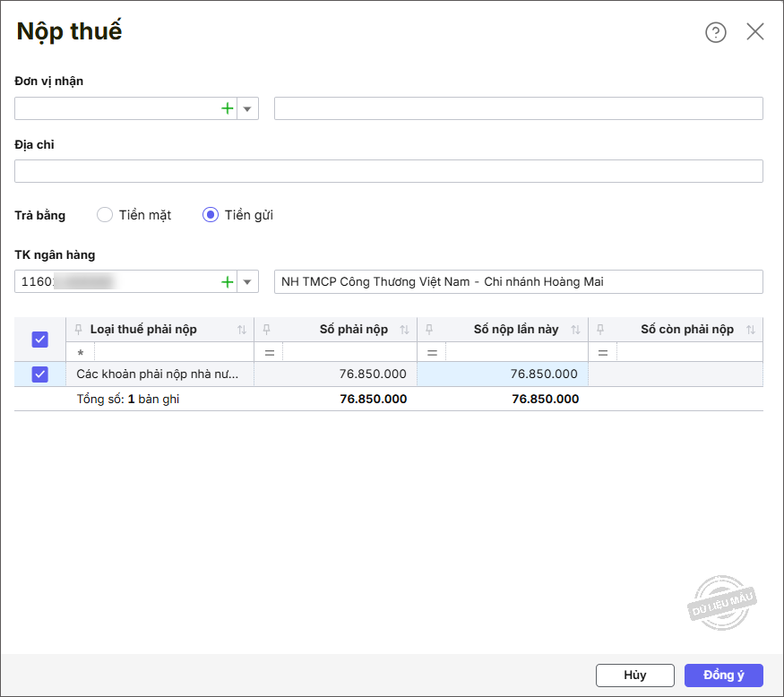
Task: Click pin icon in Số phải nộp header
Action: pyautogui.click(x=266, y=330)
